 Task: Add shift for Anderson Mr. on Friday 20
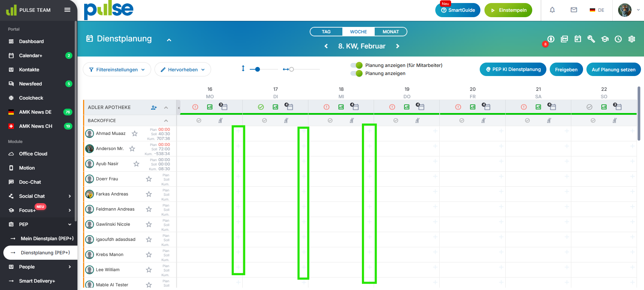point(501,146)
